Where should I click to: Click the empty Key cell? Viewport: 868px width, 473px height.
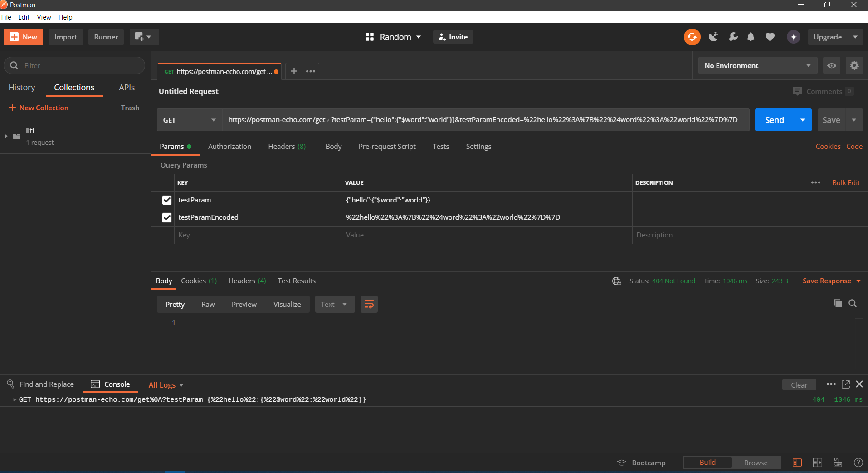pyautogui.click(x=258, y=235)
